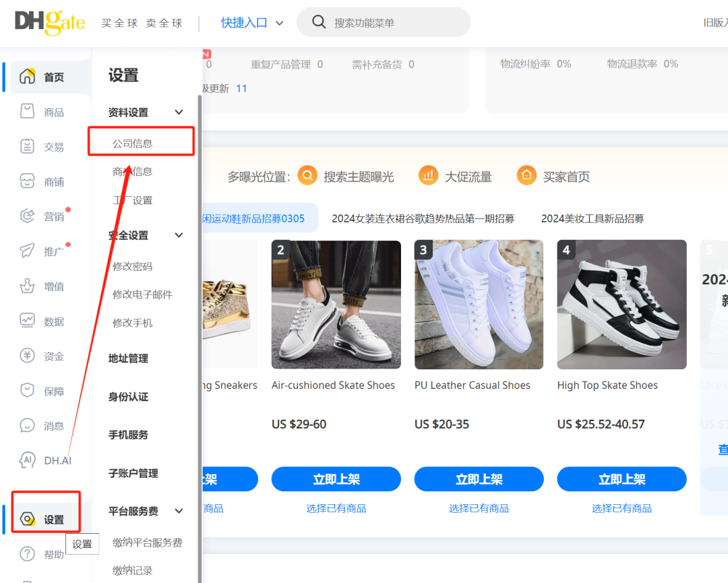This screenshot has width=728, height=583.
Task: Open 旧版入口 at top right
Action: tap(712, 22)
